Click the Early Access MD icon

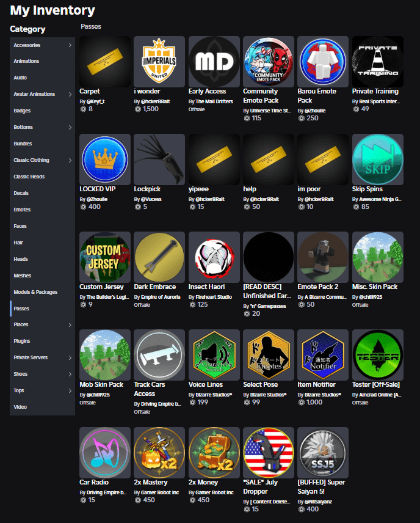coord(214,62)
